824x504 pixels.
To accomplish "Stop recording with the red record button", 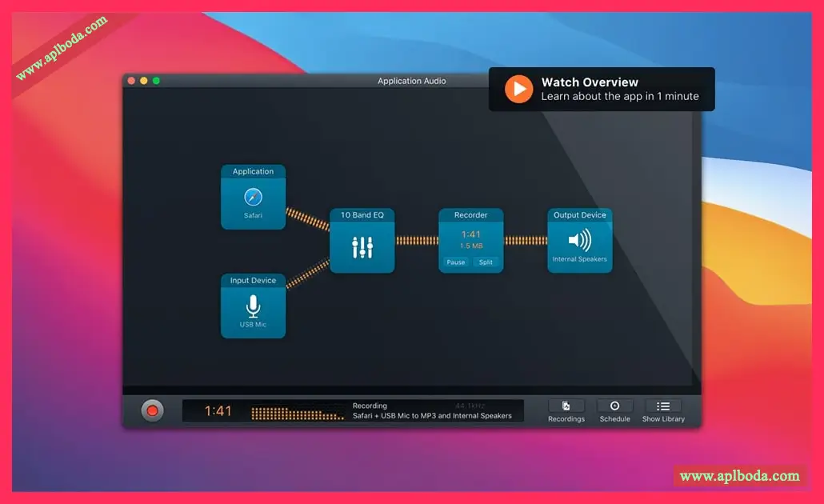I will [152, 410].
